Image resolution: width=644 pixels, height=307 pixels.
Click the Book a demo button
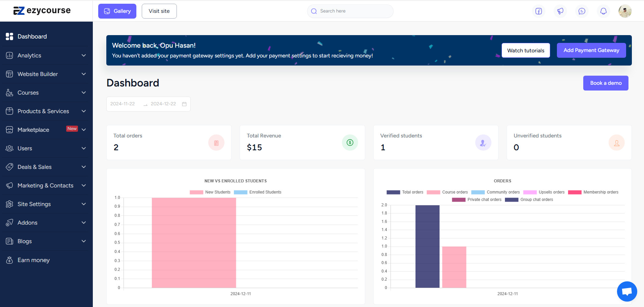tap(606, 83)
